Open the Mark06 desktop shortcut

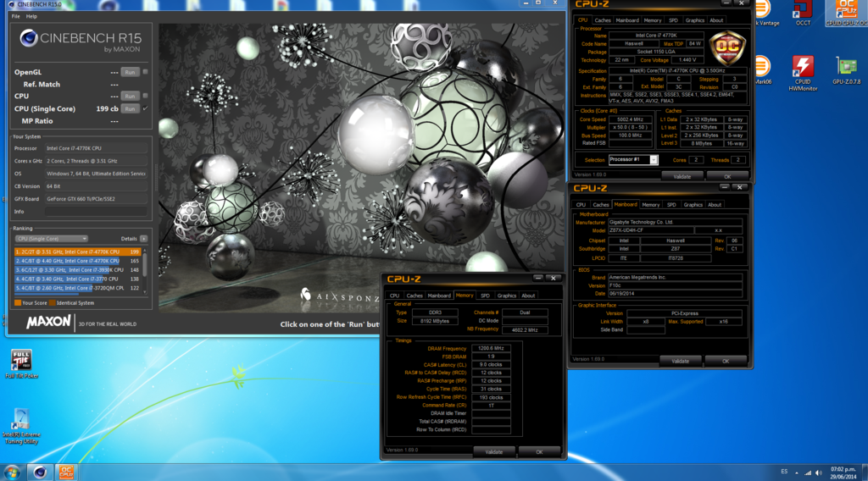(x=763, y=70)
